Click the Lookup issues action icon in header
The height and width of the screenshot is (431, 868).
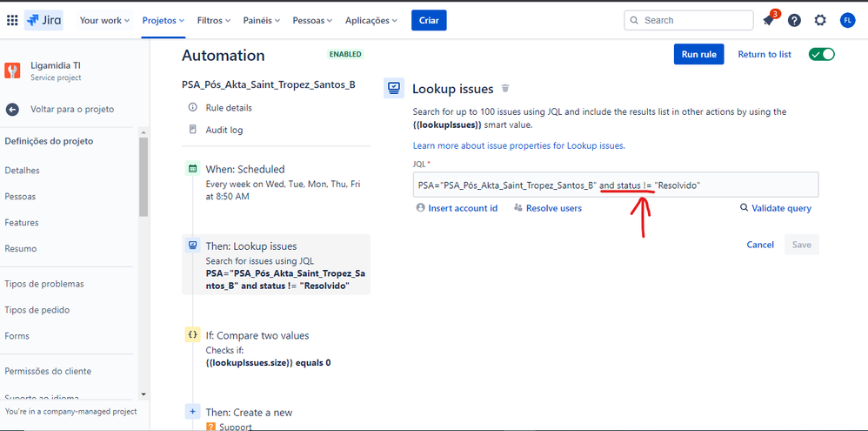[x=394, y=88]
